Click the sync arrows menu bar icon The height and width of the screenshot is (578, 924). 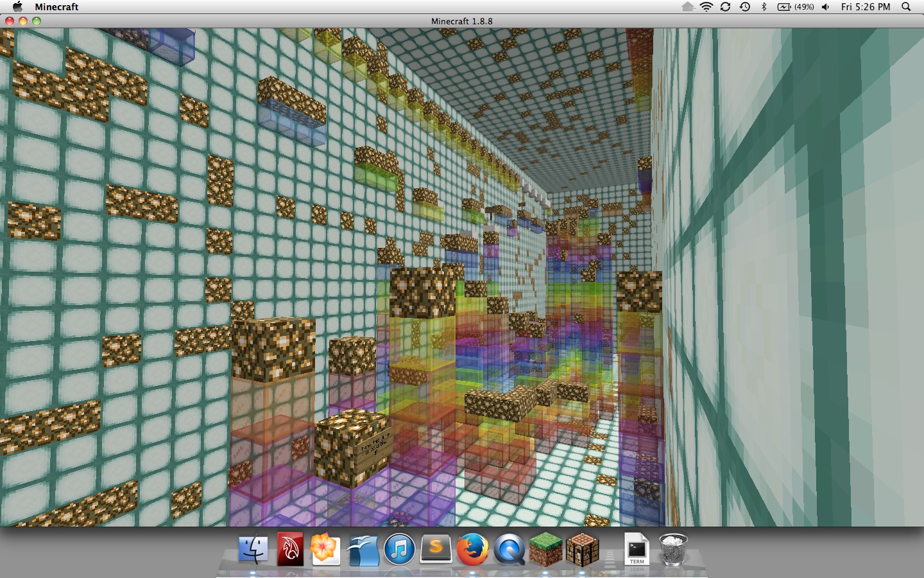tap(726, 6)
